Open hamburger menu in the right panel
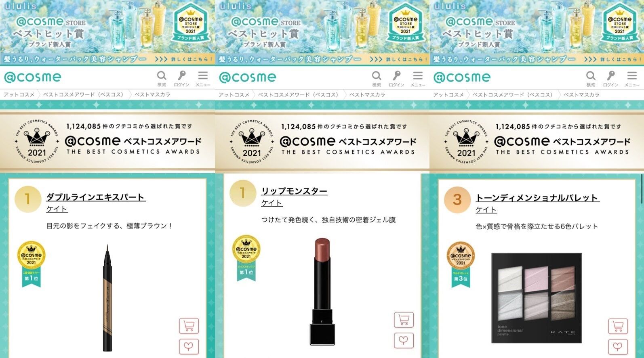The image size is (644, 358). tap(632, 78)
